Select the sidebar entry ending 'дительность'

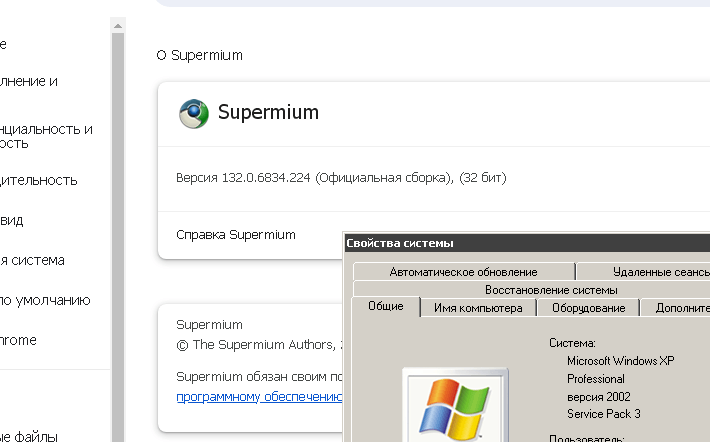38,180
